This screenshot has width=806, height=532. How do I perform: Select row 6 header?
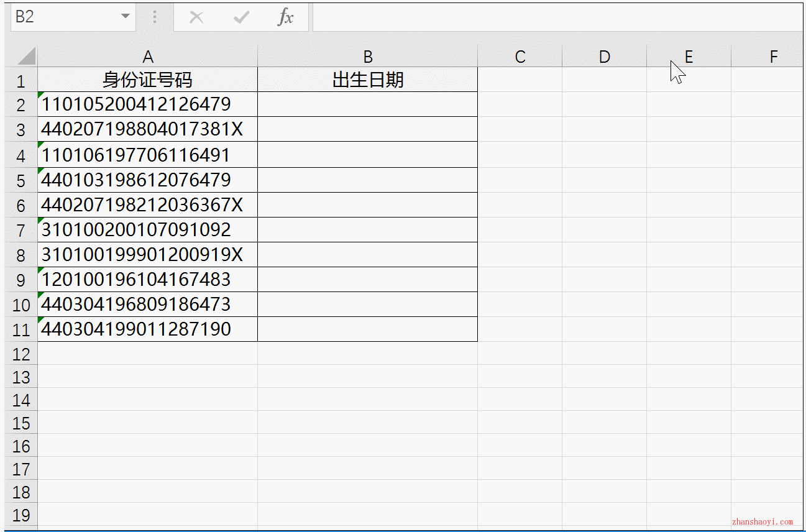pos(21,205)
